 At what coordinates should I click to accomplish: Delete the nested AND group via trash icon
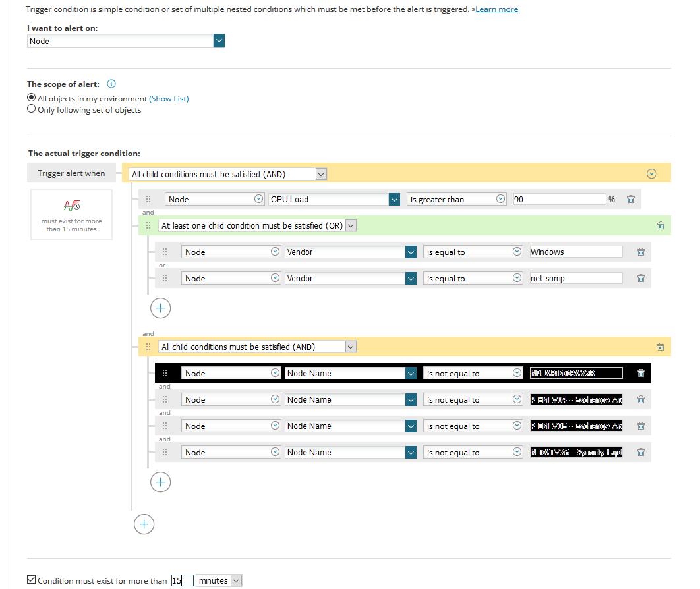pos(660,347)
